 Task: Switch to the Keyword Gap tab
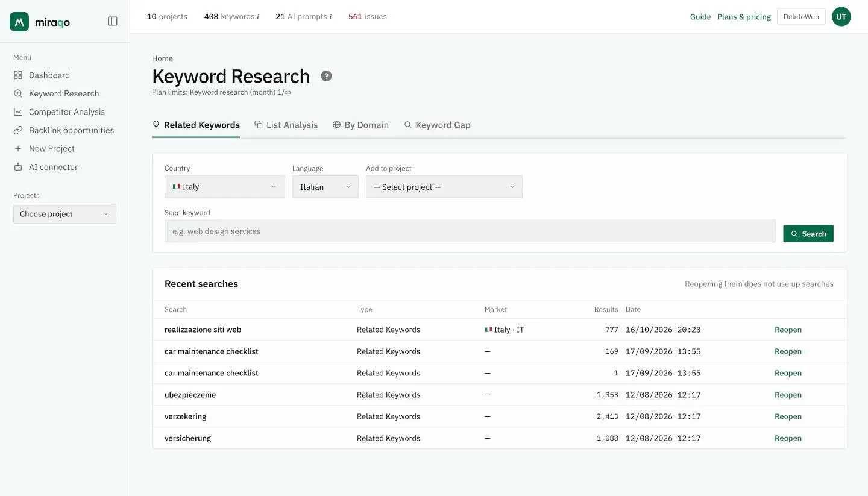click(x=437, y=125)
